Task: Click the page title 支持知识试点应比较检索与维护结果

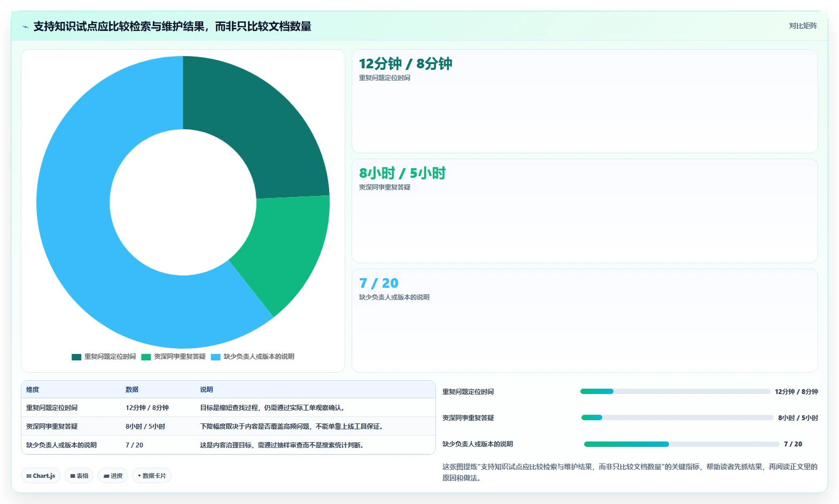Action: [172, 27]
